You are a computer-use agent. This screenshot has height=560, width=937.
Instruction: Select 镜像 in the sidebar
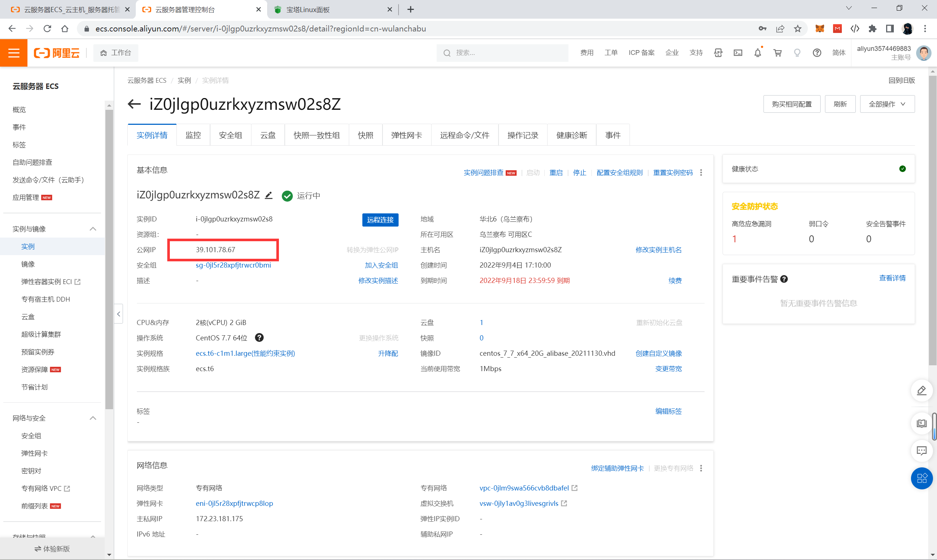(x=28, y=264)
